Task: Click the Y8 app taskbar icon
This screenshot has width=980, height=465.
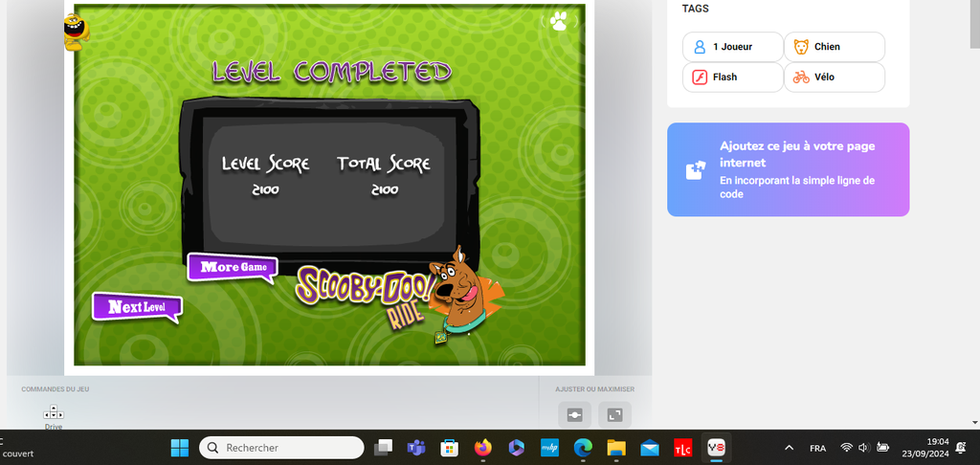Action: tap(716, 448)
